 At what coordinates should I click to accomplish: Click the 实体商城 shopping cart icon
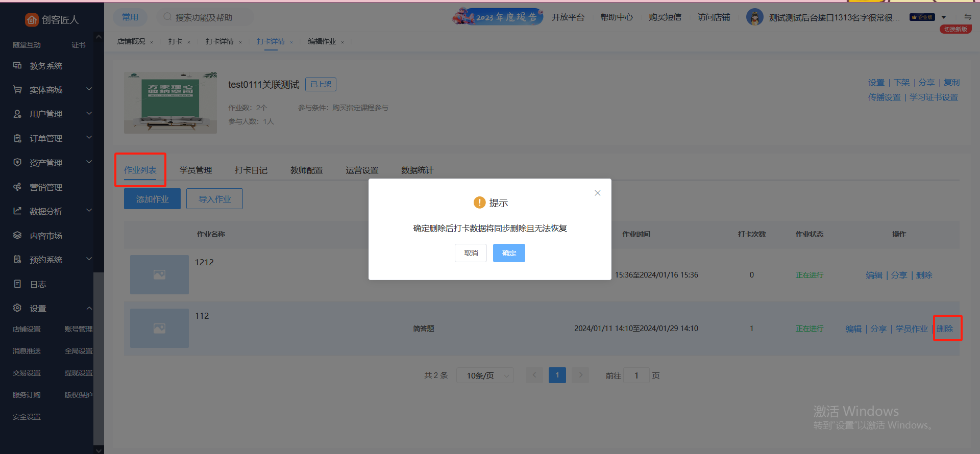17,90
